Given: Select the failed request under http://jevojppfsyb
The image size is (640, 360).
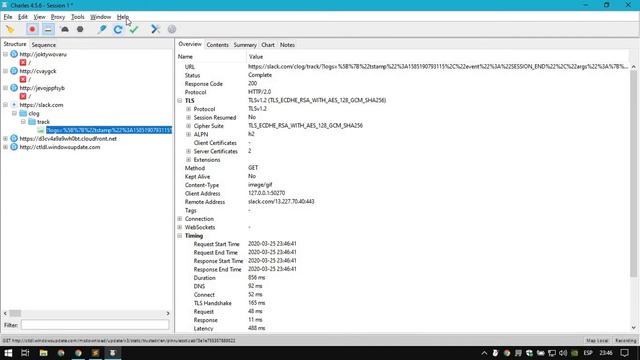Looking at the screenshot, I should click(x=25, y=96).
